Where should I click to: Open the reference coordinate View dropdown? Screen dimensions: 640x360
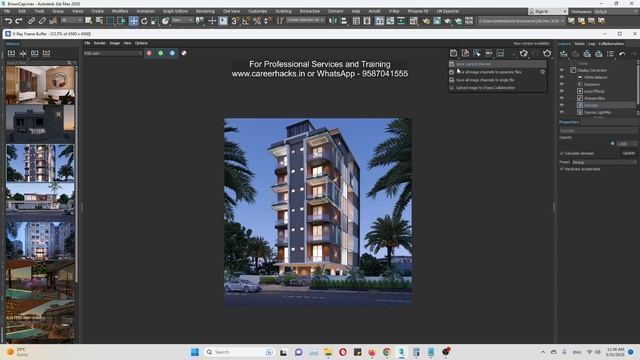(x=182, y=20)
